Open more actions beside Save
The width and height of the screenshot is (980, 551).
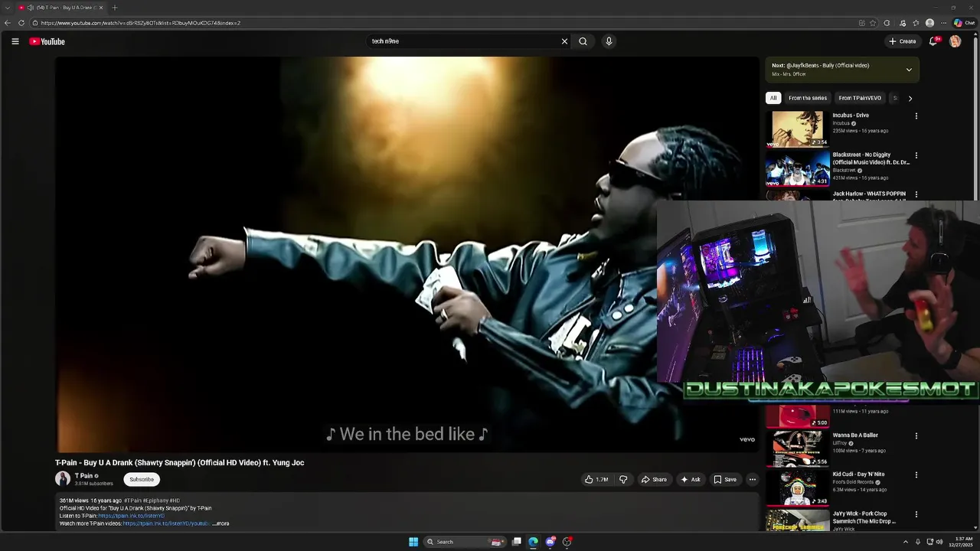pos(753,480)
